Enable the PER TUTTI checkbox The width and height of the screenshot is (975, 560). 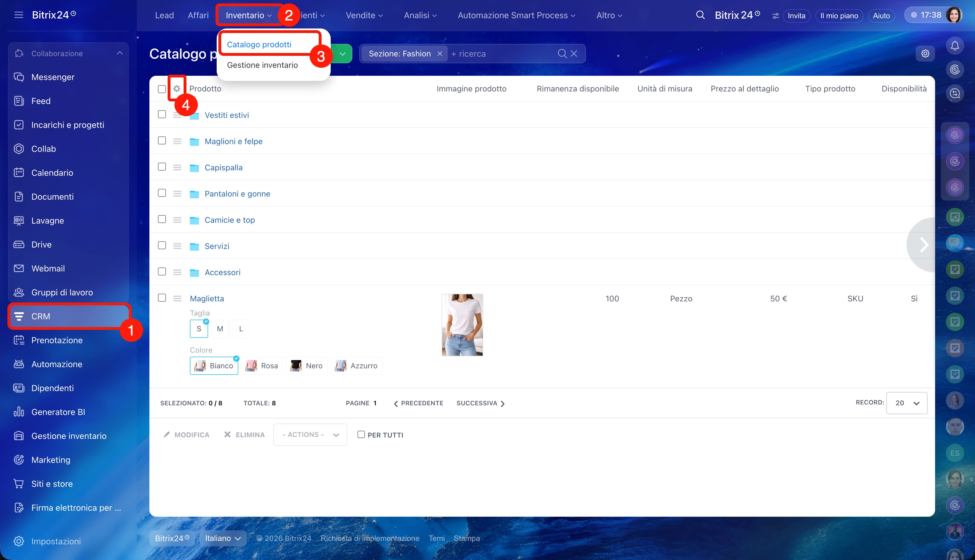(x=361, y=435)
